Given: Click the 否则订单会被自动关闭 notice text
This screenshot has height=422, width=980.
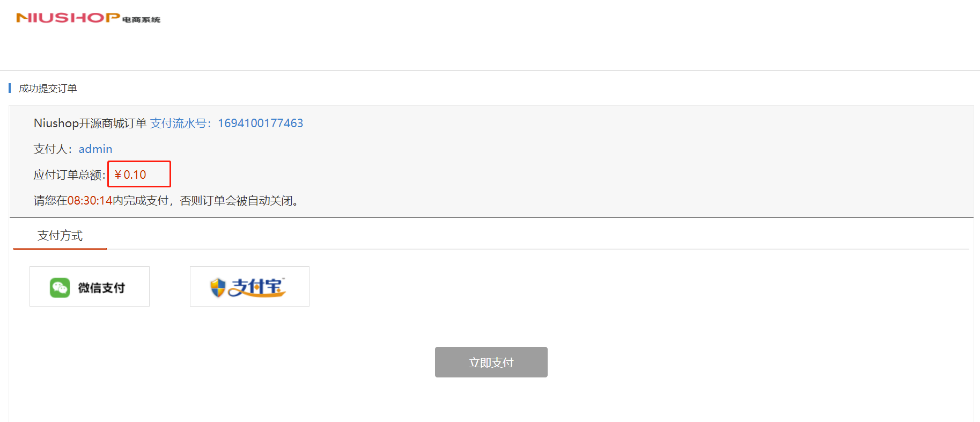Looking at the screenshot, I should pyautogui.click(x=239, y=201).
